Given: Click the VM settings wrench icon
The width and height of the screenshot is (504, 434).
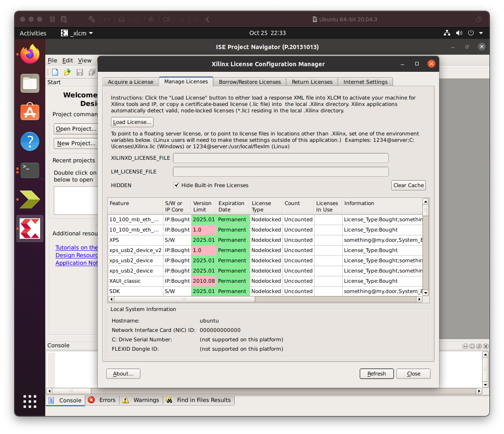Looking at the screenshot, I should (92, 19).
